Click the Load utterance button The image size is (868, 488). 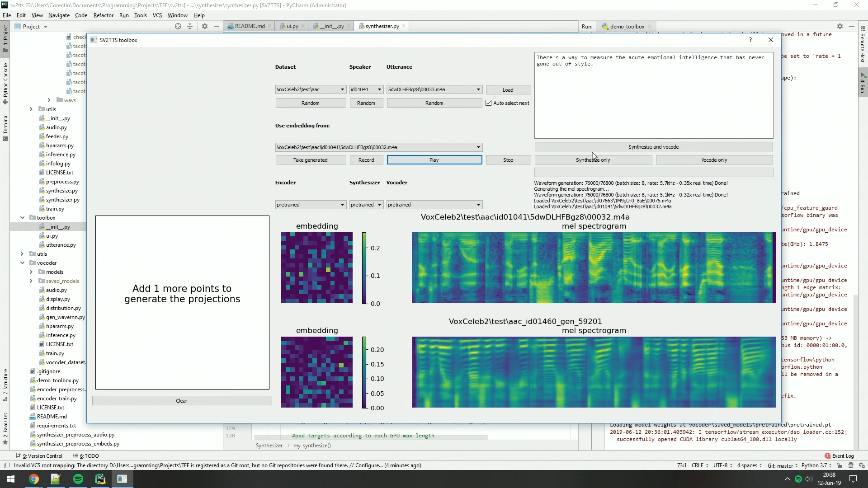point(508,89)
